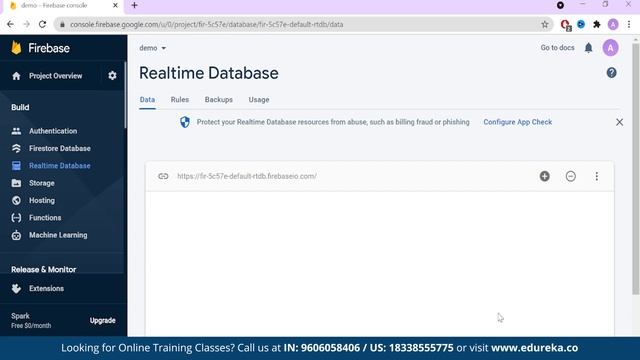640x360 pixels.
Task: Bookmark this page with star icon
Action: pos(544,24)
